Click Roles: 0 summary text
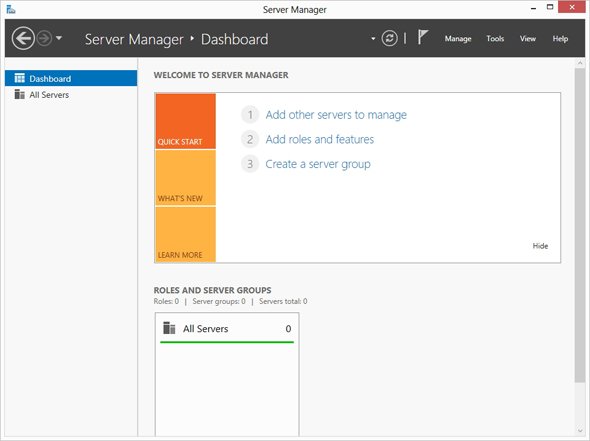Viewport: 590px width, 441px height. tap(166, 301)
